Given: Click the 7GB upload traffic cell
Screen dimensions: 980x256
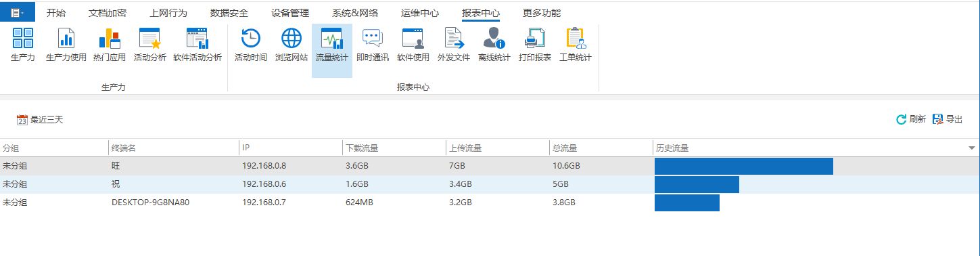Looking at the screenshot, I should pyautogui.click(x=457, y=166).
